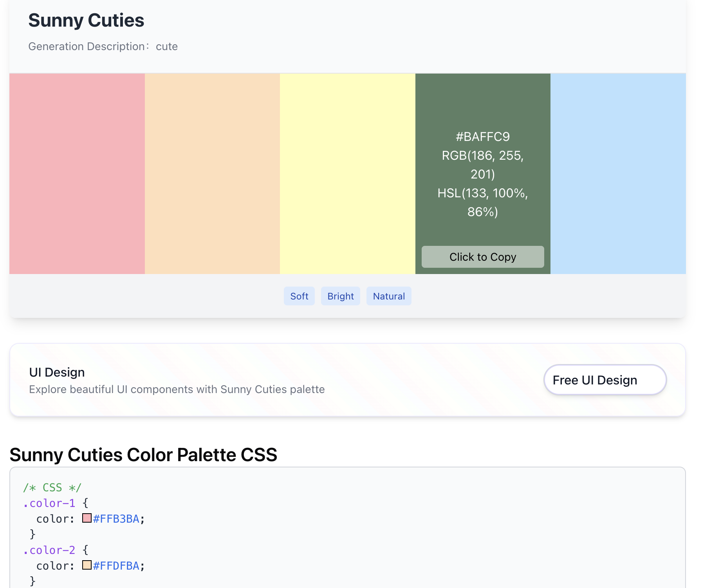The width and height of the screenshot is (711, 588).
Task: Click the light blue palette column
Action: click(x=626, y=172)
